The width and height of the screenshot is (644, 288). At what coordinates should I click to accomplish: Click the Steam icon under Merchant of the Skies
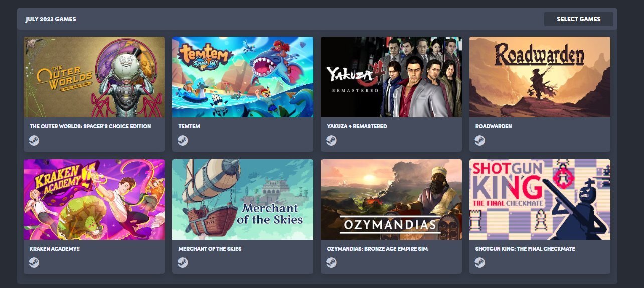tap(183, 262)
